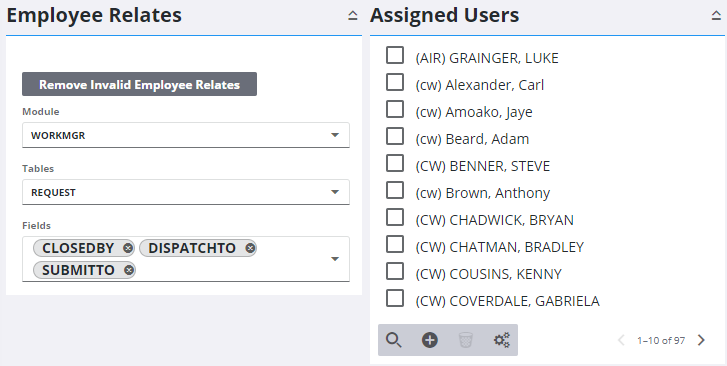
Task: Go to previous page of assigned users
Action: tap(621, 340)
